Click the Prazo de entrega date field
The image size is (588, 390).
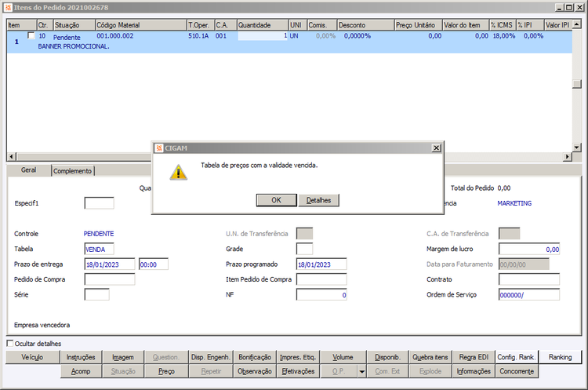[x=110, y=264]
